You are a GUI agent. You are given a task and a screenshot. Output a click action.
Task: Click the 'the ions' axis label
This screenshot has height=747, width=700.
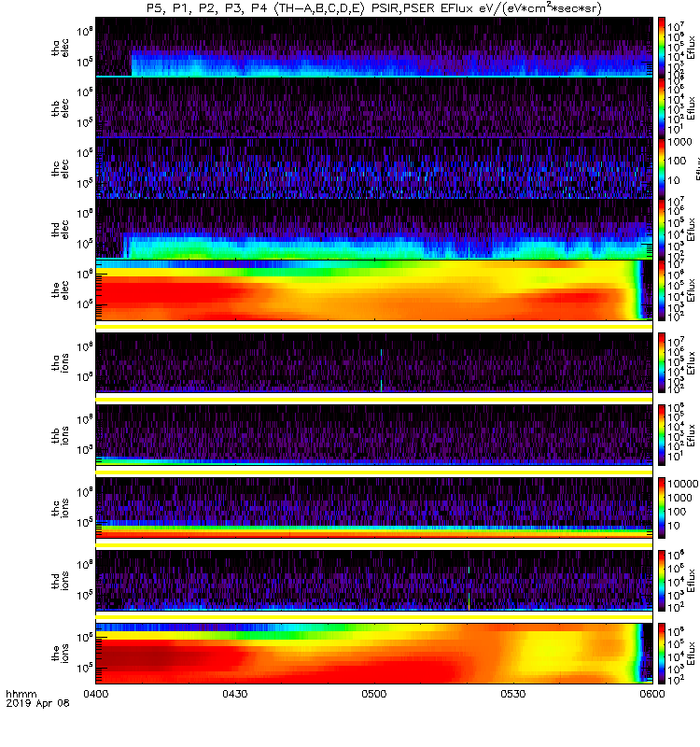click(x=60, y=653)
